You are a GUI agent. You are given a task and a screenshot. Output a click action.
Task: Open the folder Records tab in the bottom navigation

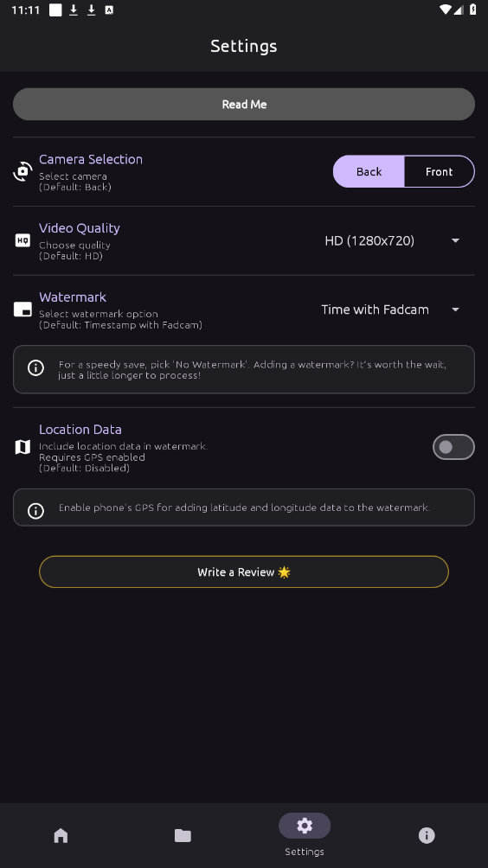[183, 835]
